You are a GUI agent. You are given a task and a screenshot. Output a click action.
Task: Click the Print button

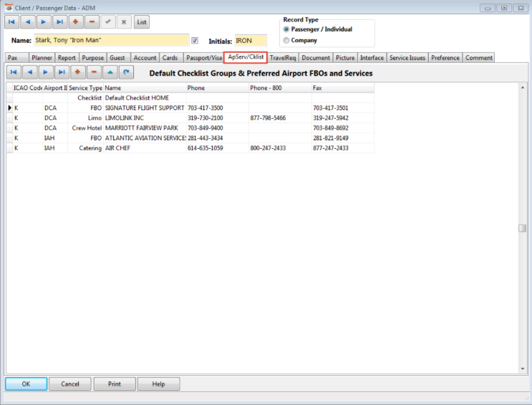pyautogui.click(x=114, y=384)
